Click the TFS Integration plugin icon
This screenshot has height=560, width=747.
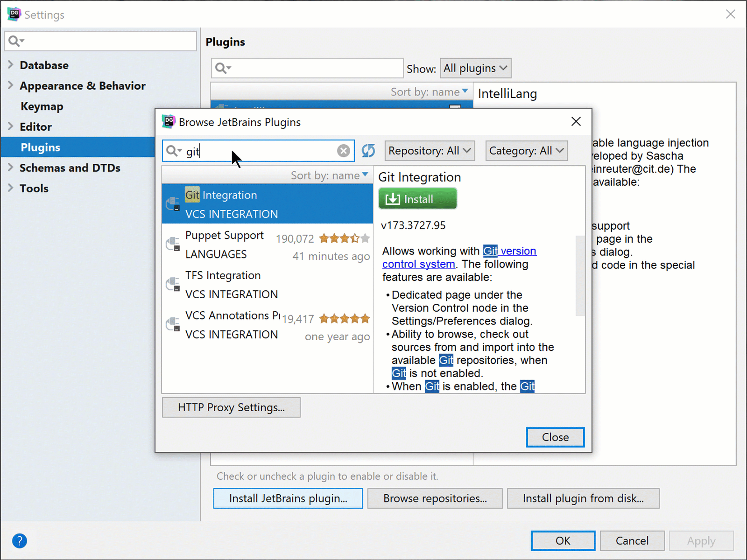pos(173,284)
